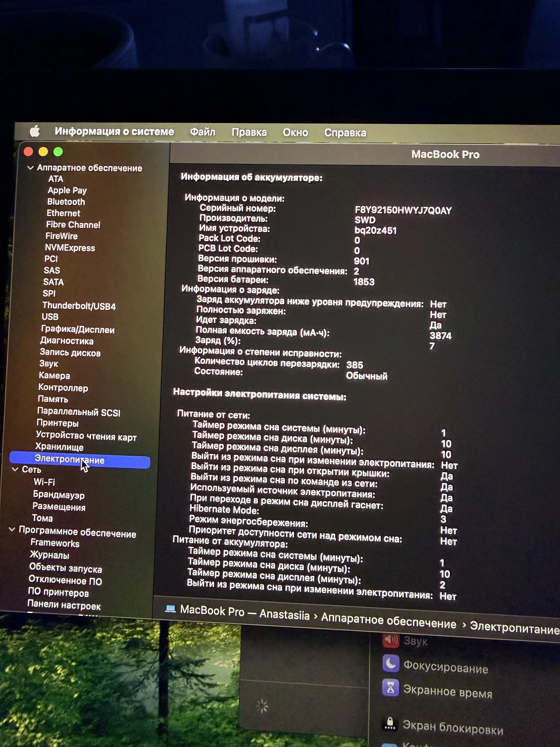Open the Файл menu
The image size is (560, 747).
[x=203, y=132]
